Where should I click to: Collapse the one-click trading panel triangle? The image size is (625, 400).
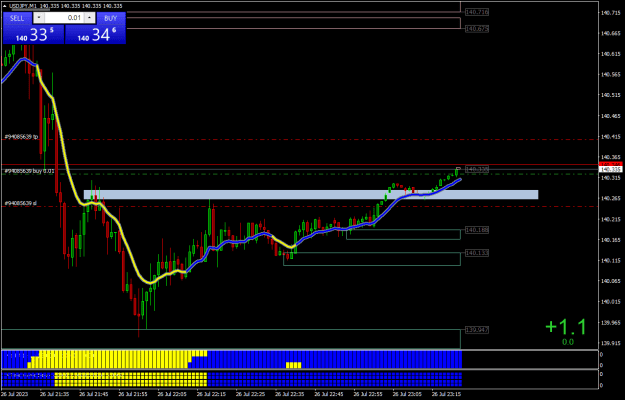pyautogui.click(x=5, y=6)
